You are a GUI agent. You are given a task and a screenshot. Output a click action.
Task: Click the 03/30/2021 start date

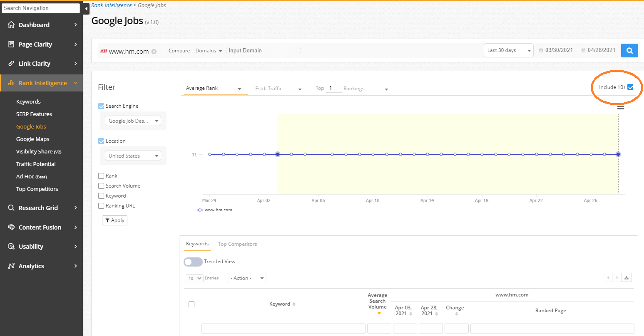click(559, 50)
